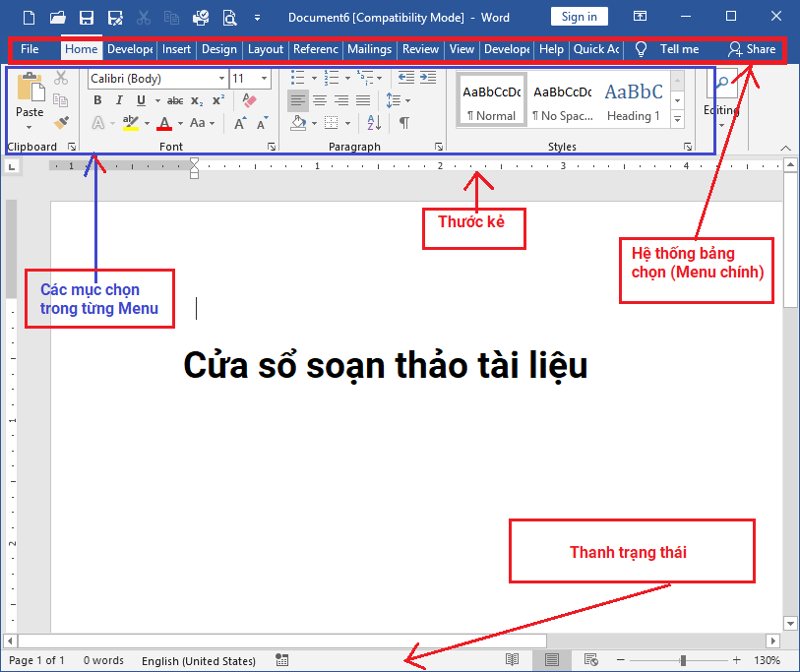
Task: Apply the Heading 1 style
Action: click(634, 101)
